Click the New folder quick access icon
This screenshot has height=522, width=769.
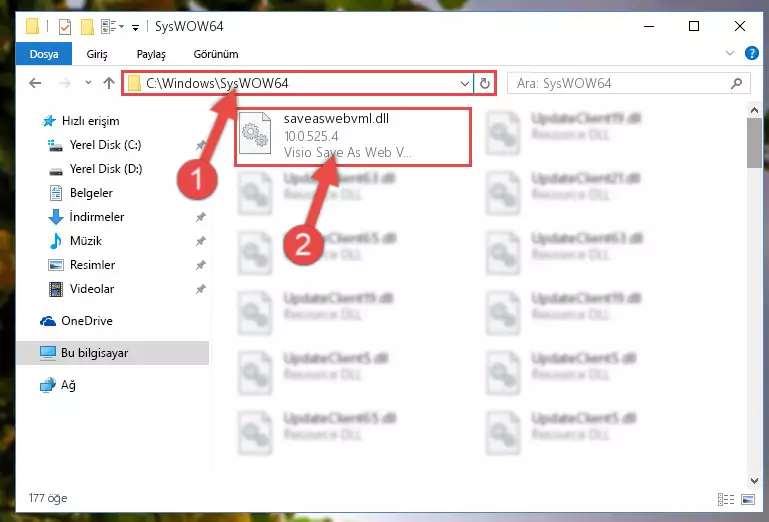tap(87, 26)
